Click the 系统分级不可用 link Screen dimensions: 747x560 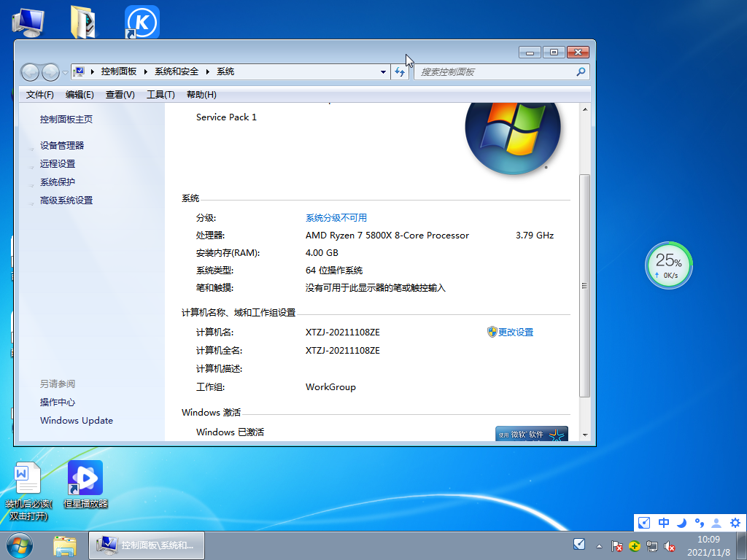[335, 217]
